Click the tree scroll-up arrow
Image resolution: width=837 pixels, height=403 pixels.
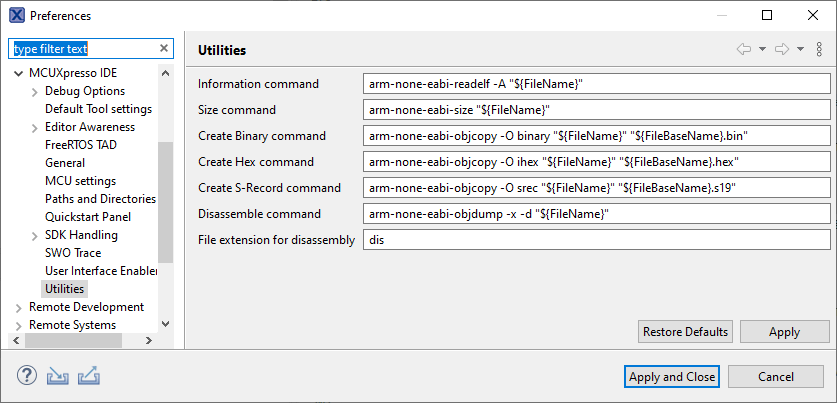pos(165,73)
